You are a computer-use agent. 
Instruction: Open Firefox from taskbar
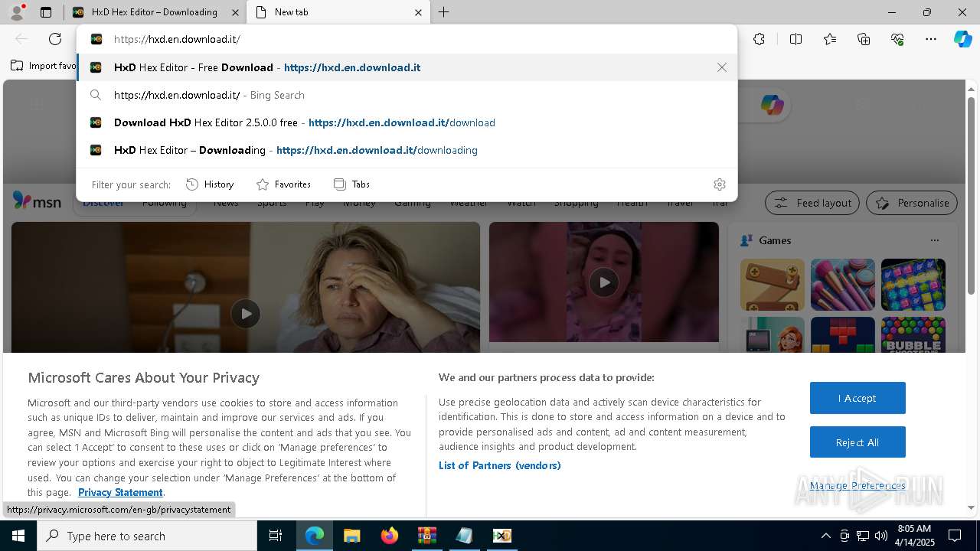pos(390,536)
